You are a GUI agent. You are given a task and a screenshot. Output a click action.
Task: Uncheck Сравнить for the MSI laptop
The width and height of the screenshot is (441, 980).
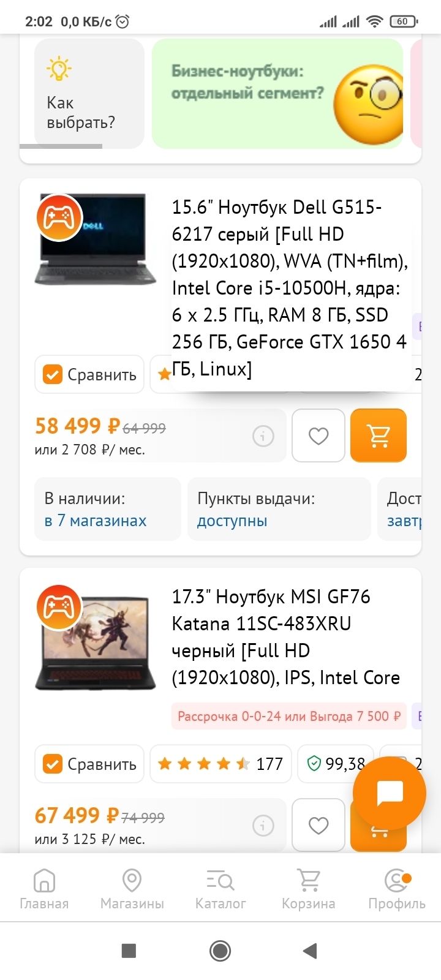[x=89, y=764]
